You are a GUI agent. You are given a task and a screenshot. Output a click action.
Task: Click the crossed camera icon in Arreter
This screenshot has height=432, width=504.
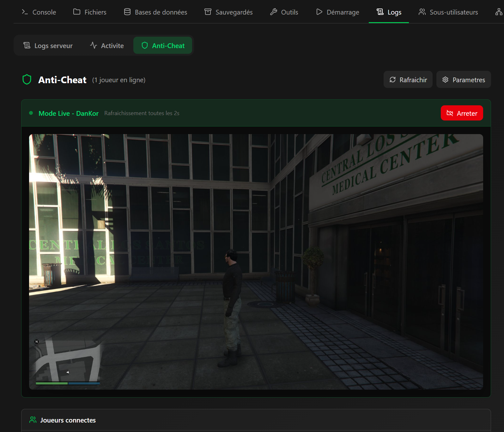450,113
